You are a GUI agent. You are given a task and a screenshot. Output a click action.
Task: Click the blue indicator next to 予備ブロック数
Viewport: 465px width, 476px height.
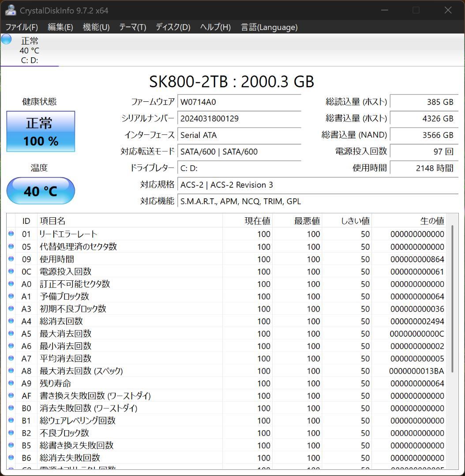coord(11,296)
